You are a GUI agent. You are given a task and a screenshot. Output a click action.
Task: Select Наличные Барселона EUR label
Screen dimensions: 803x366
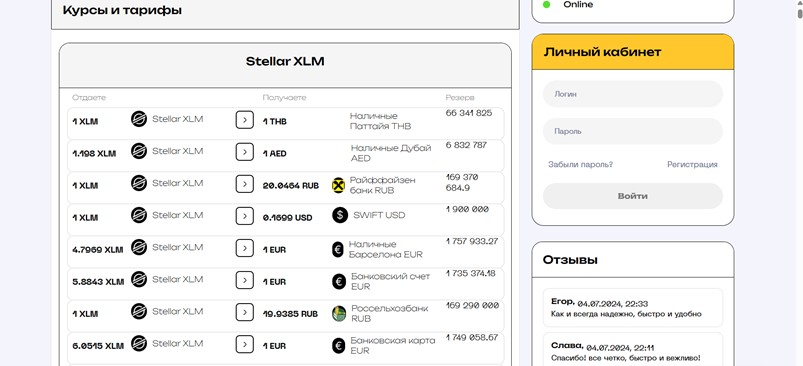pos(386,249)
